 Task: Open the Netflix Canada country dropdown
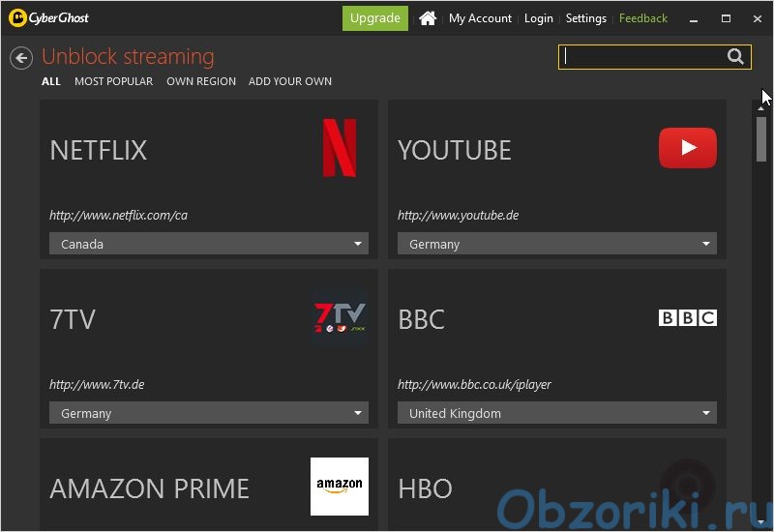pos(209,244)
